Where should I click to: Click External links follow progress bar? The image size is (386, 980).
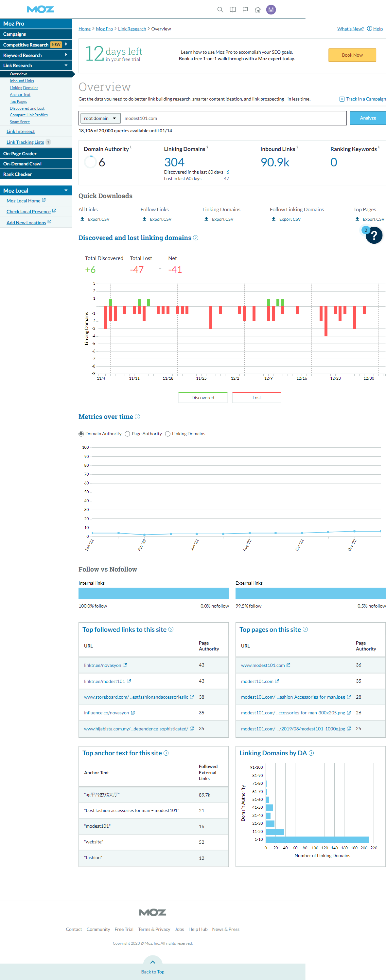coord(311,593)
